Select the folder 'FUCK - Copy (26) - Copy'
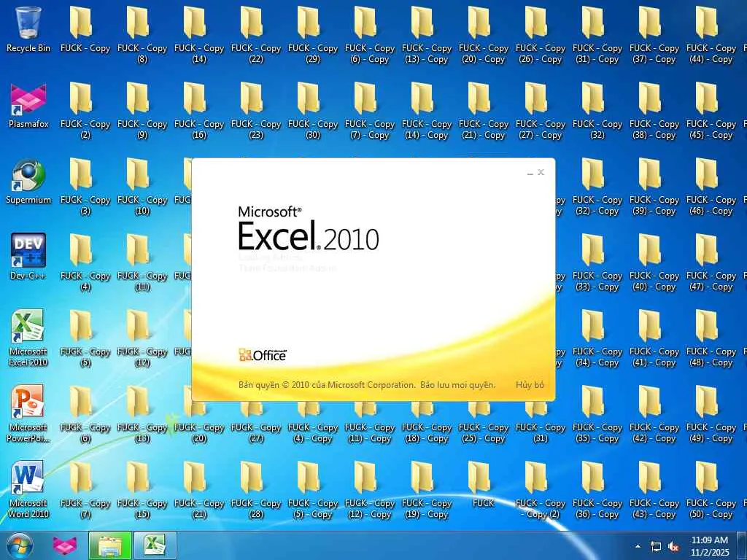 click(541, 34)
